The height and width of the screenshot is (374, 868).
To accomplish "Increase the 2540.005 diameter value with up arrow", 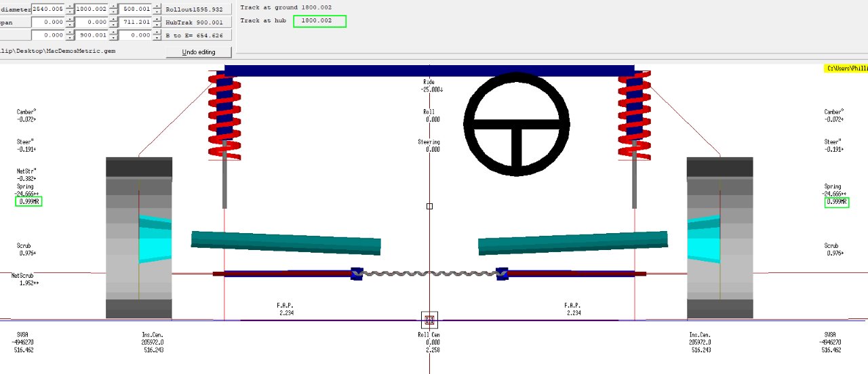I will click(x=69, y=7).
